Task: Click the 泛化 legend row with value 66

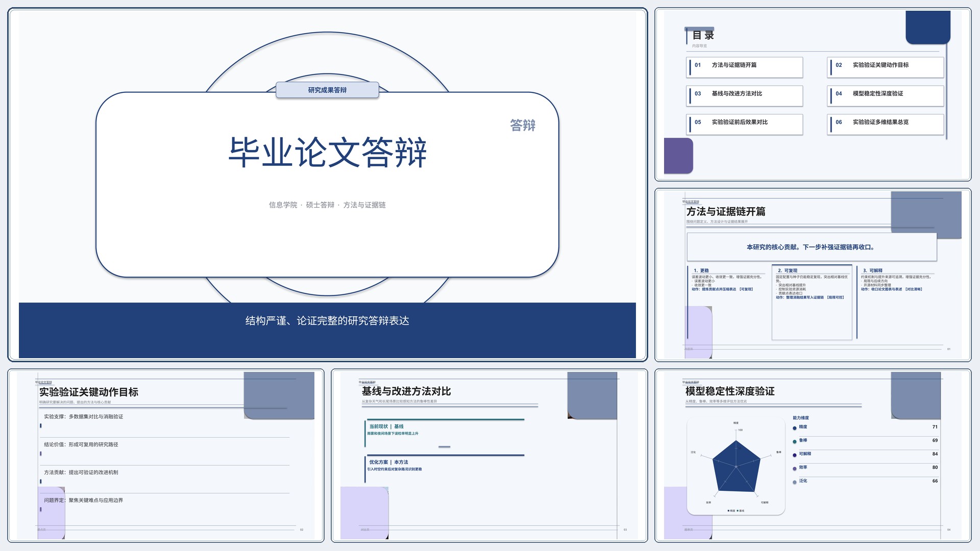Action: coord(865,481)
